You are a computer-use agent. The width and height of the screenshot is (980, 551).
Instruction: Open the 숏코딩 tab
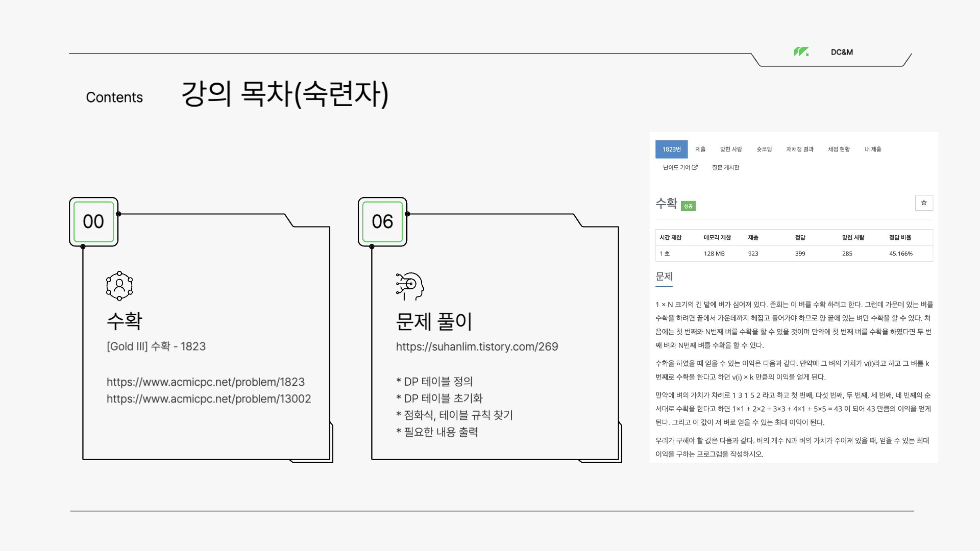pyautogui.click(x=764, y=149)
